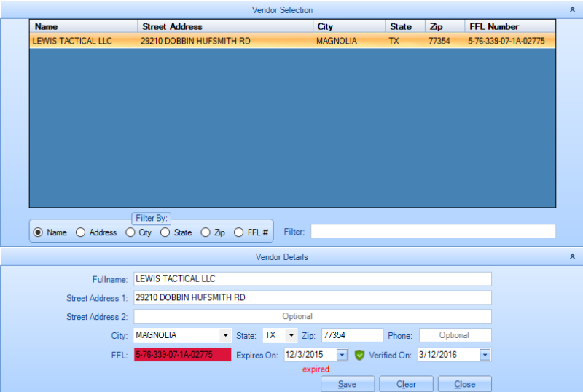Open the Expires On date picker arrow
The image size is (583, 392).
point(342,355)
